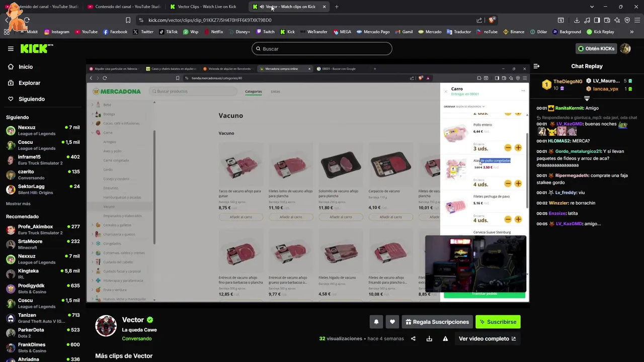
Task: Open Ver video completo
Action: point(487,339)
